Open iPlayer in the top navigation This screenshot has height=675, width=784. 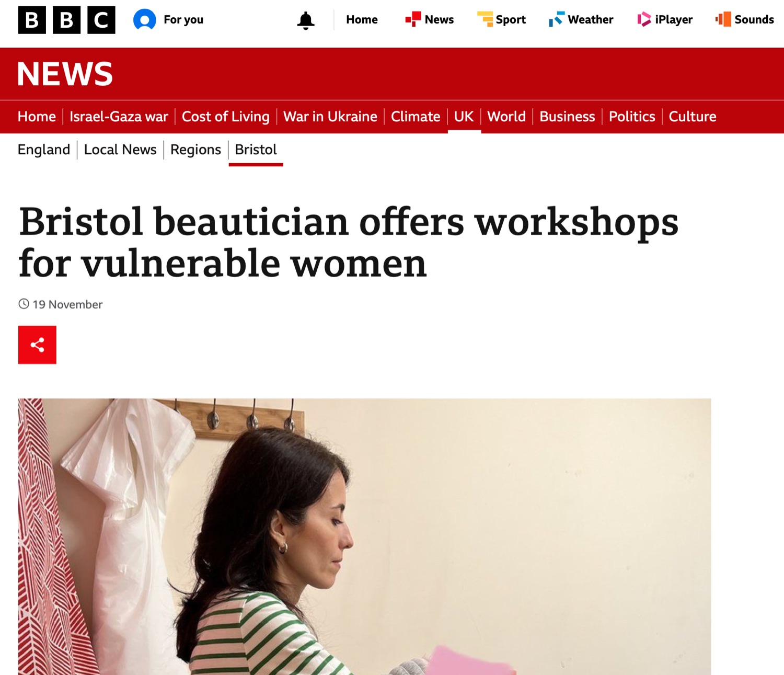(x=665, y=20)
